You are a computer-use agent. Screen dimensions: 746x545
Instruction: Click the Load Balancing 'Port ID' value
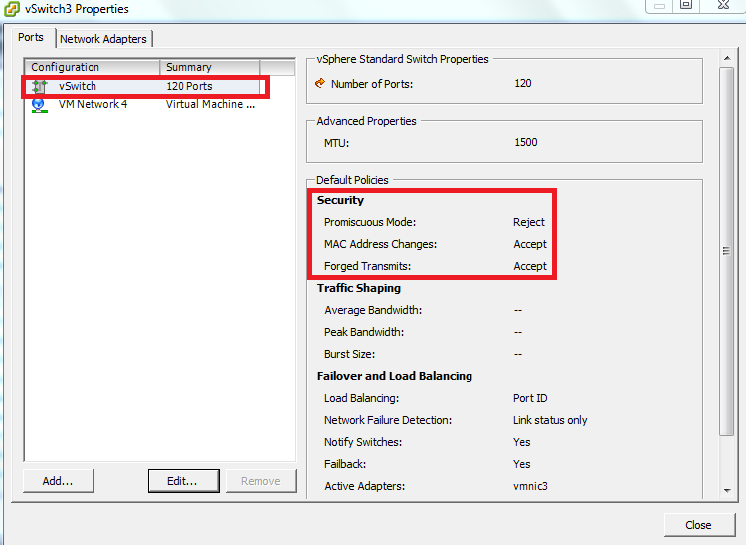tap(530, 398)
